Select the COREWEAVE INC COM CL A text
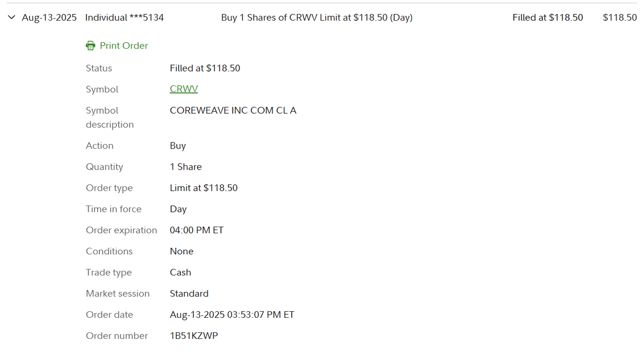This screenshot has width=644, height=352. pos(233,110)
